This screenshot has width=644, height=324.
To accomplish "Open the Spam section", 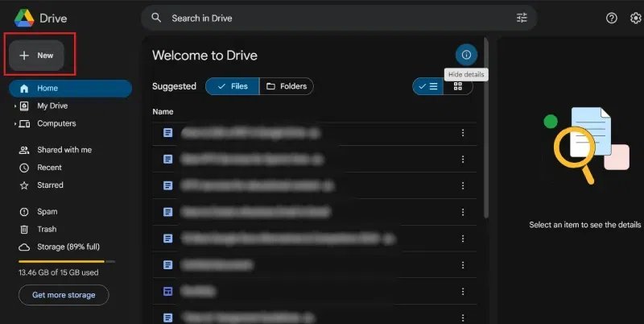I will 47,211.
